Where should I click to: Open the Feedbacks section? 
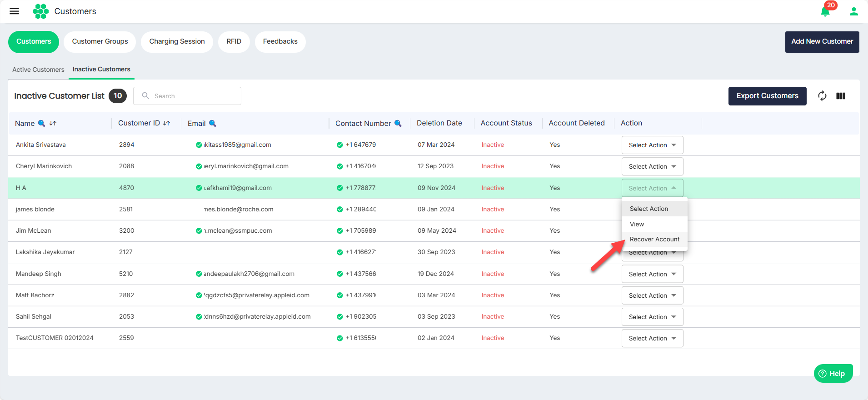(280, 41)
